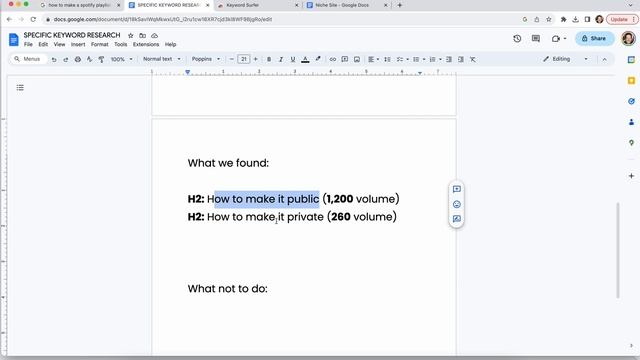Image resolution: width=640 pixels, height=360 pixels.
Task: Open the File menu
Action: pos(28,44)
